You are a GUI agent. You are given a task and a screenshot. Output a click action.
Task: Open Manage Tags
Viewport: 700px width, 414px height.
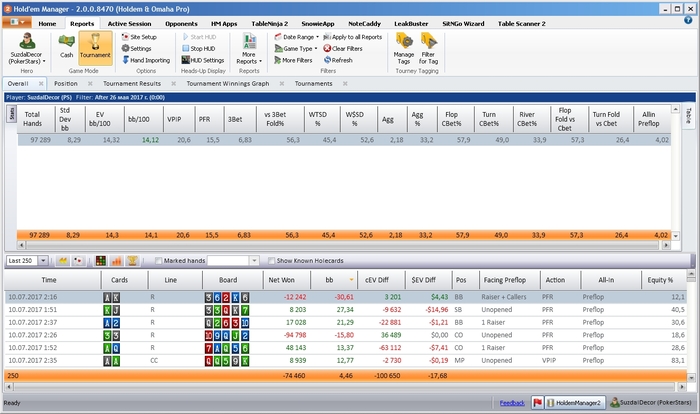point(404,49)
